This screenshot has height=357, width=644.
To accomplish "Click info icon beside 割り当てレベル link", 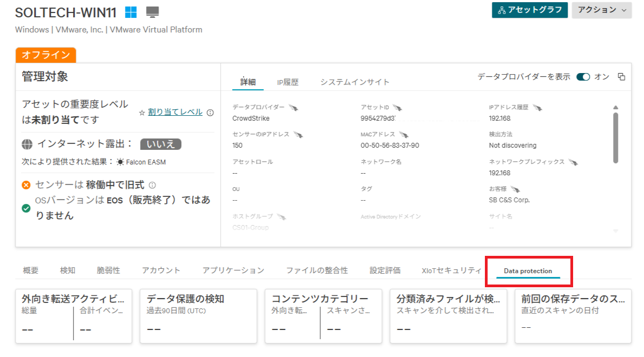I will pos(211,113).
